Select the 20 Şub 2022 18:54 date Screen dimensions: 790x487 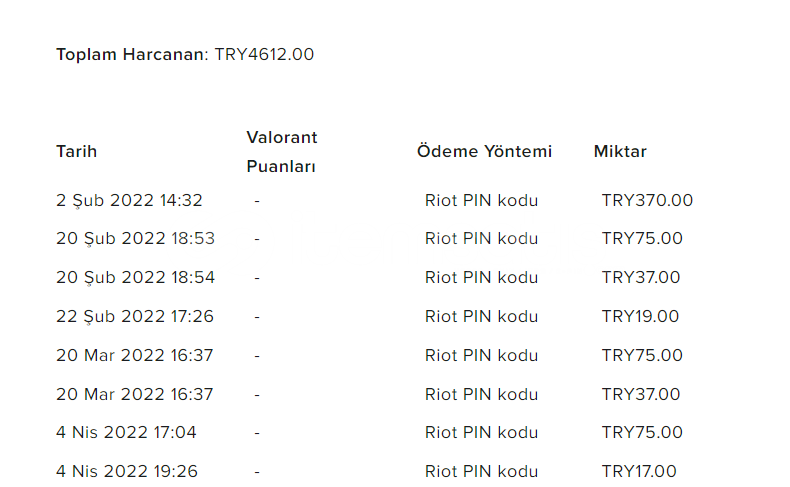click(136, 277)
